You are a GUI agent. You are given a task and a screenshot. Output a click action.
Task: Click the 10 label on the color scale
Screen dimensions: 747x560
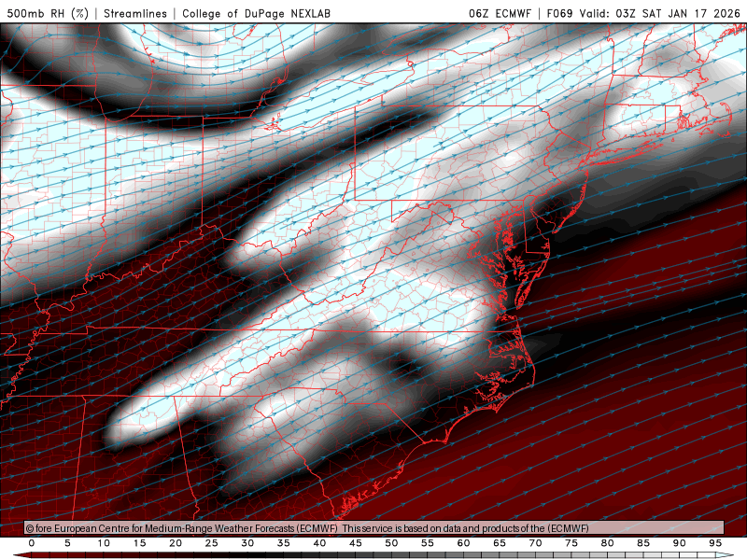click(x=104, y=543)
